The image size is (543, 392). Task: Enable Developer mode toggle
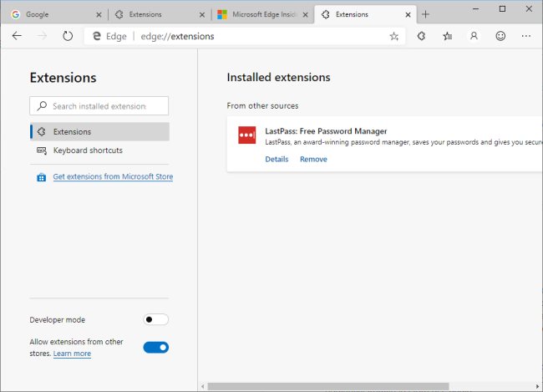click(155, 319)
